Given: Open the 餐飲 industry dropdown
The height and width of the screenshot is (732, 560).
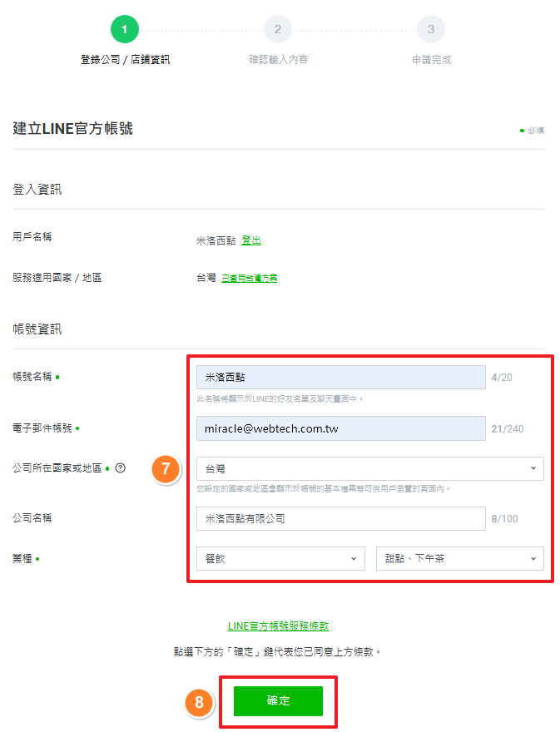Looking at the screenshot, I should [280, 558].
